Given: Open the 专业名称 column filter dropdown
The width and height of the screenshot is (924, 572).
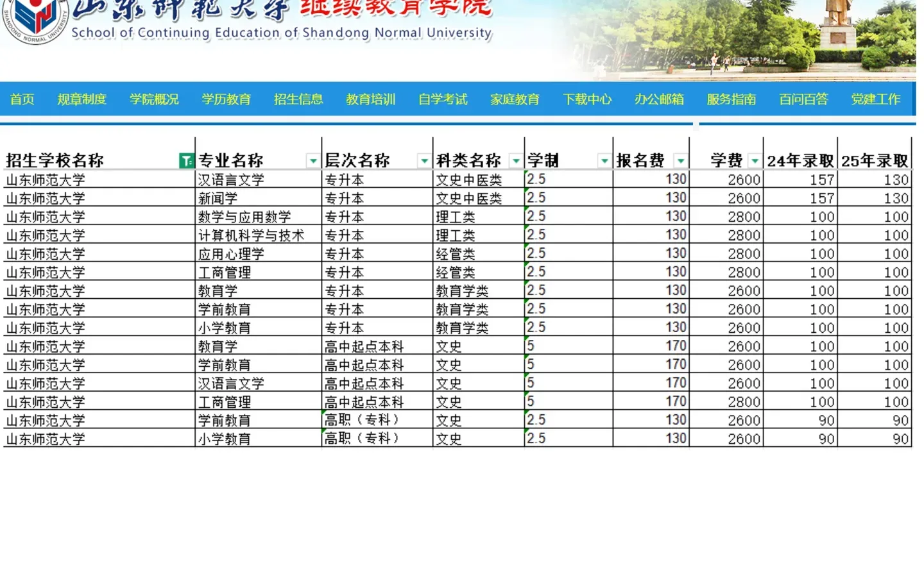Looking at the screenshot, I should (x=312, y=162).
